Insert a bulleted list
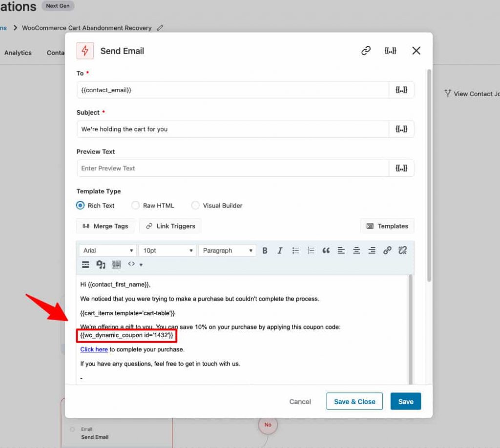The height and width of the screenshot is (448, 500). pos(295,250)
